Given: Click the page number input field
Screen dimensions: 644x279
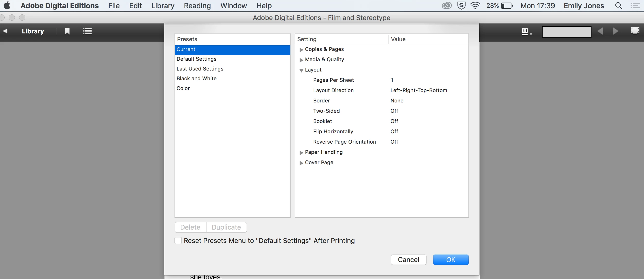Looking at the screenshot, I should [566, 32].
